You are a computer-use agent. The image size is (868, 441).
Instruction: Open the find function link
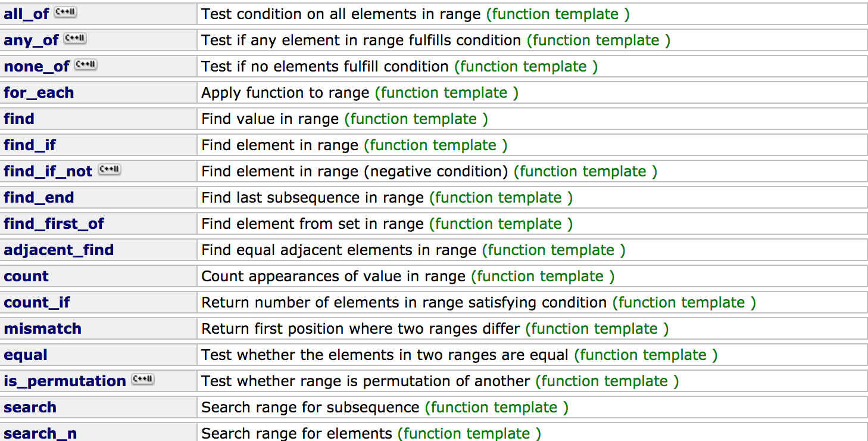19,119
